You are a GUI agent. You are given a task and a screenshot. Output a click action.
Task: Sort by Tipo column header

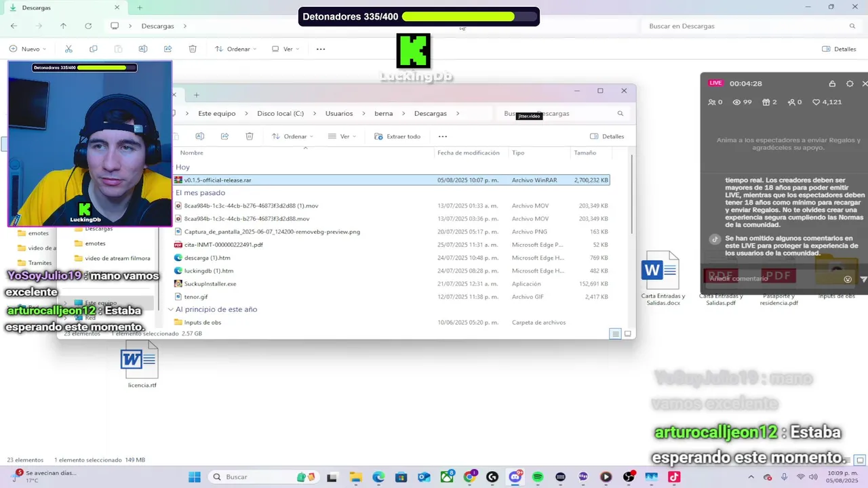click(518, 153)
